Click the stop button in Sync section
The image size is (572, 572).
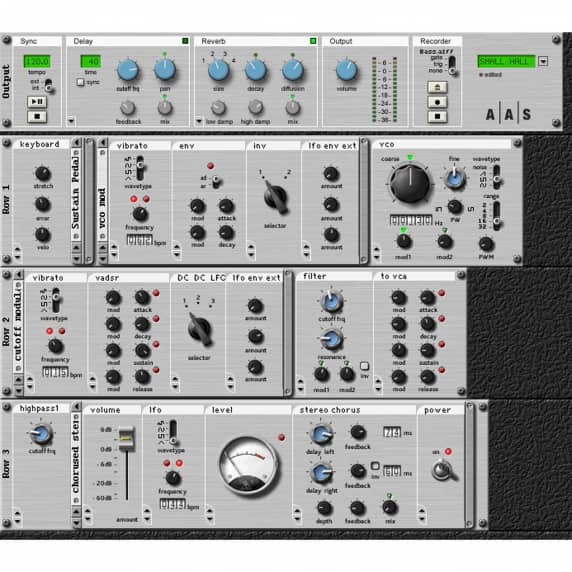(37, 116)
